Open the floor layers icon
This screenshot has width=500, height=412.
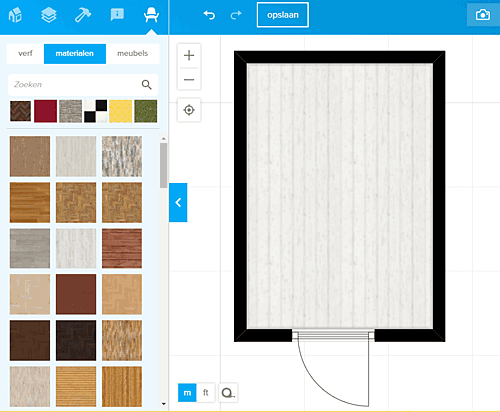pos(49,15)
